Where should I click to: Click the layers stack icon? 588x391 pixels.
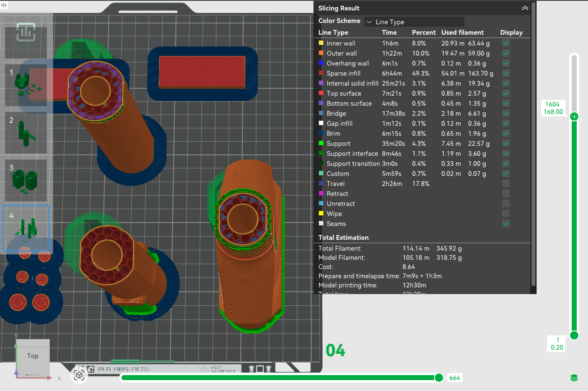574,378
